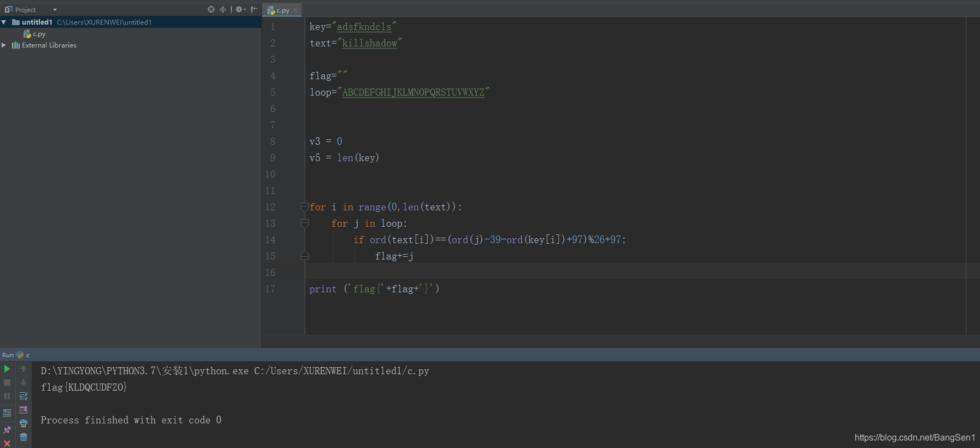Image resolution: width=980 pixels, height=448 pixels.
Task: Collapse all nodes in Project panel
Action: pyautogui.click(x=223, y=9)
